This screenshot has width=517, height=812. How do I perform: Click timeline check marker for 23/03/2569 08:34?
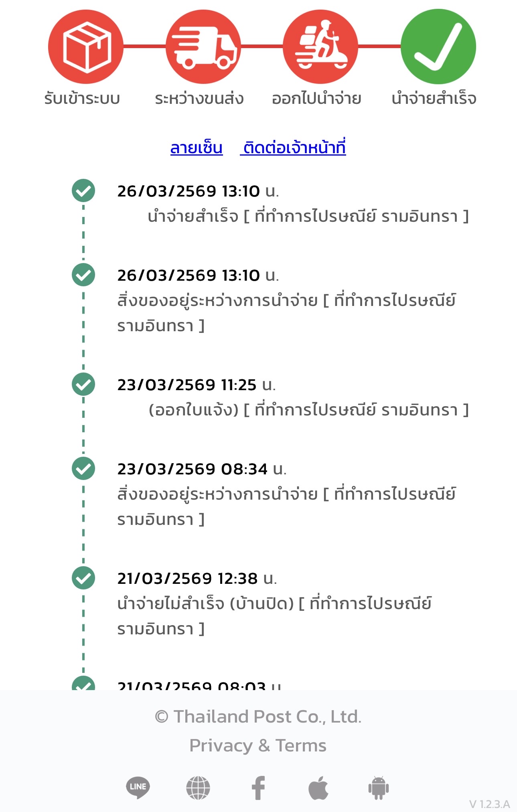83,468
